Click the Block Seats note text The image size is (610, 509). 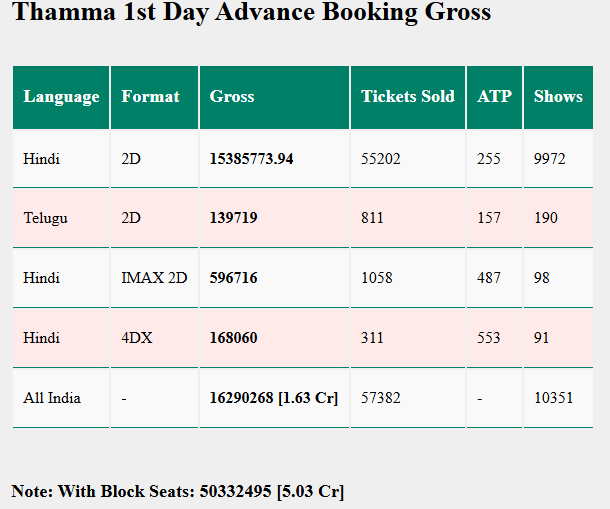178,491
